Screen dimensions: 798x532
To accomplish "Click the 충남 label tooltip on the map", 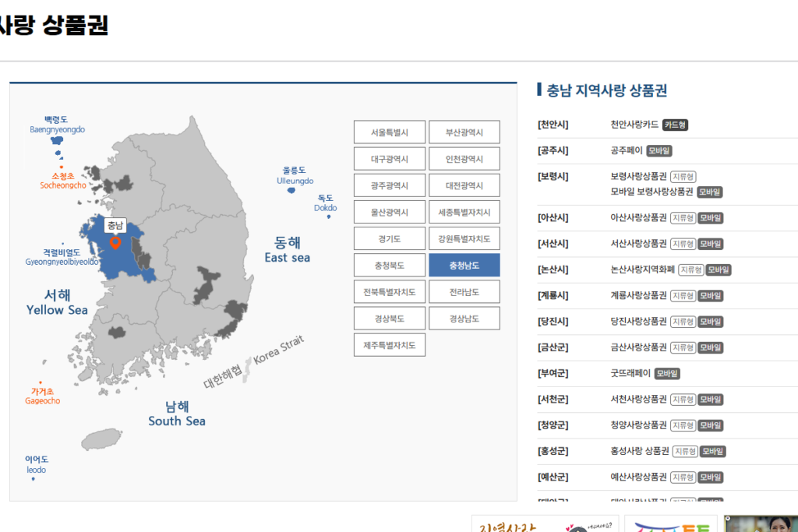I will coord(117,225).
